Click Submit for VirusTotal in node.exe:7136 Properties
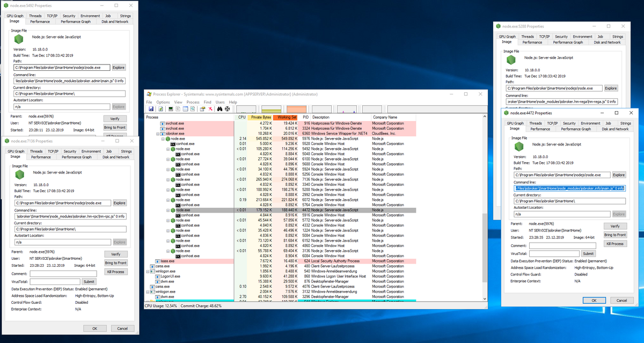 point(89,281)
